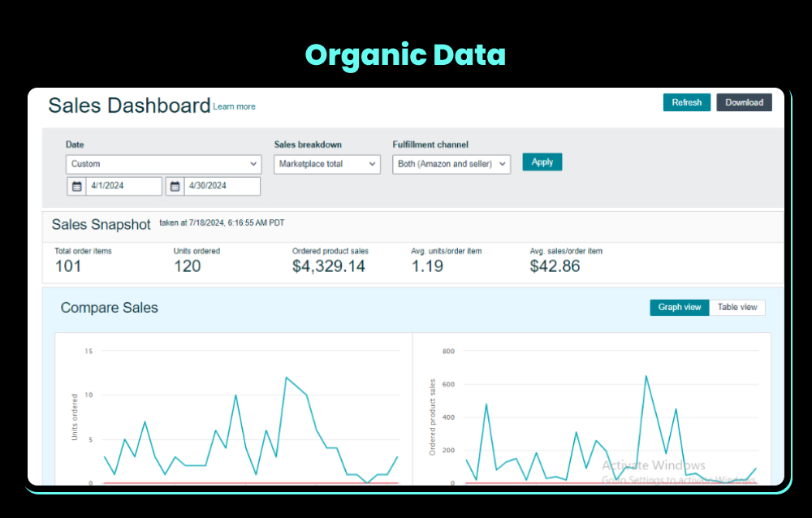
Task: Click the Avg. sales/order item value $42.86
Action: [555, 266]
